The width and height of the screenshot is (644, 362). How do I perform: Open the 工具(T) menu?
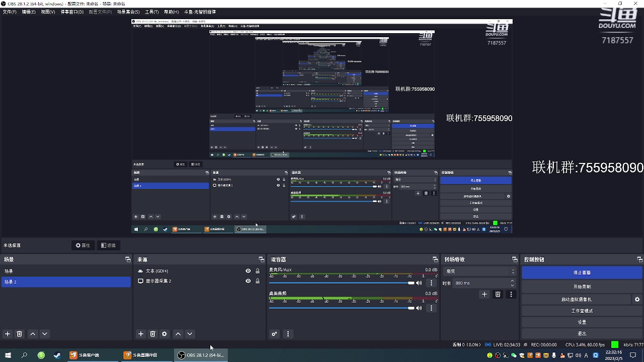(151, 12)
